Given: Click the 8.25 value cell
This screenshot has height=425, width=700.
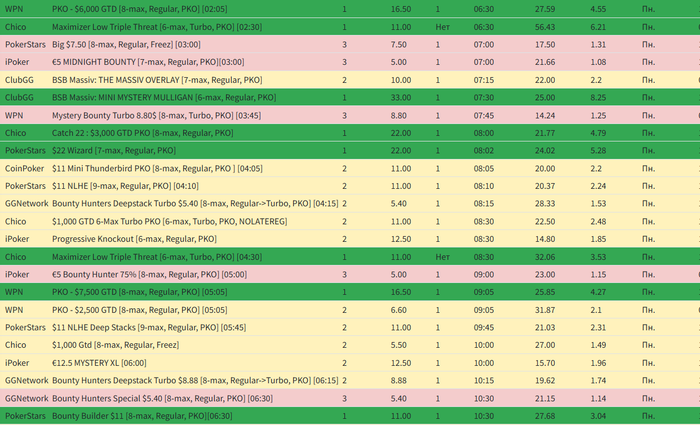Looking at the screenshot, I should tap(598, 97).
